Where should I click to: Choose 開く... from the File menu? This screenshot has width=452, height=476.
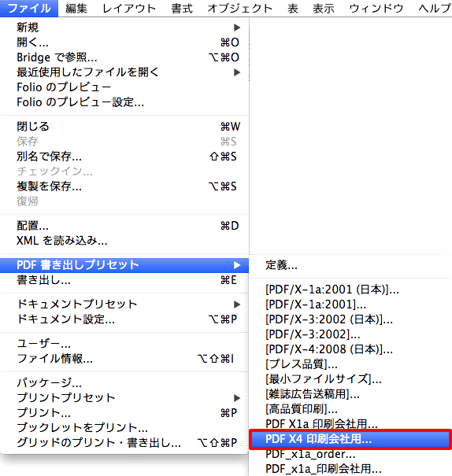click(124, 42)
